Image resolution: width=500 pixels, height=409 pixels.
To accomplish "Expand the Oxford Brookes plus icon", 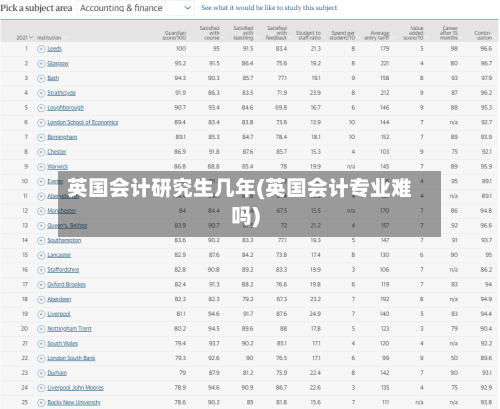I will coord(41,285).
